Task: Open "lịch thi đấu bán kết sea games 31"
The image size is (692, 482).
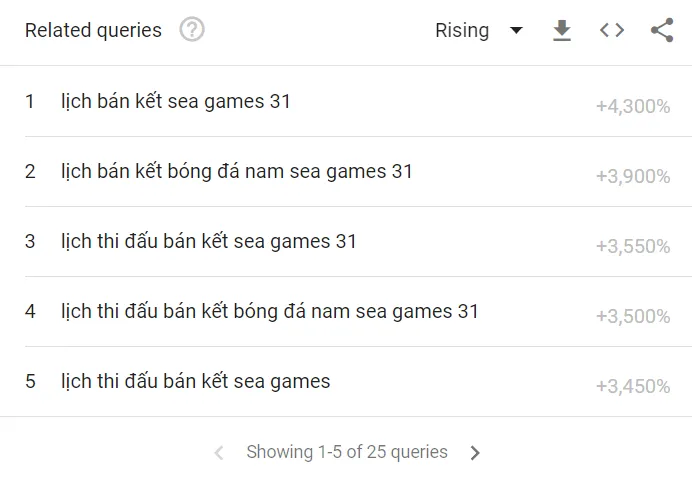Action: (209, 241)
